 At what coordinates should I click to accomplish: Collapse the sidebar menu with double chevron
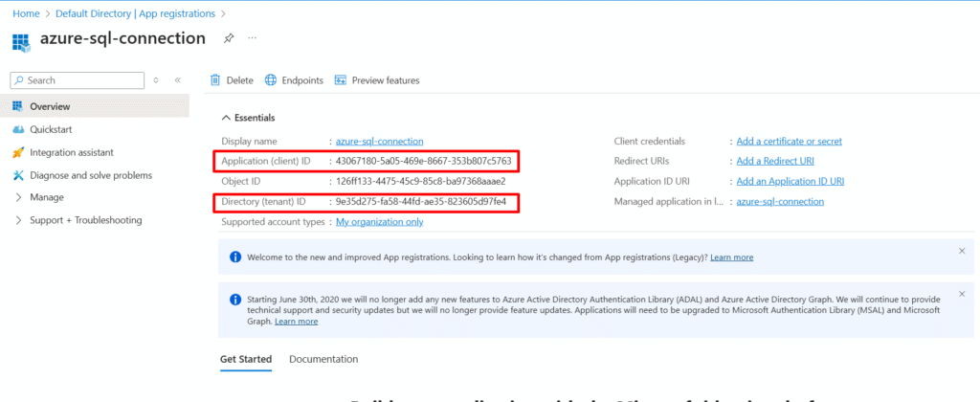click(x=177, y=80)
